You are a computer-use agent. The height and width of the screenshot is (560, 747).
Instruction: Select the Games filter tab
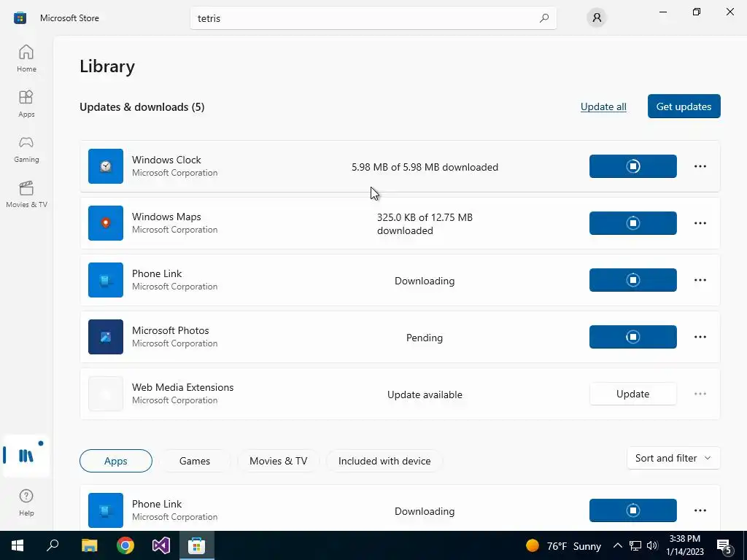click(x=194, y=461)
